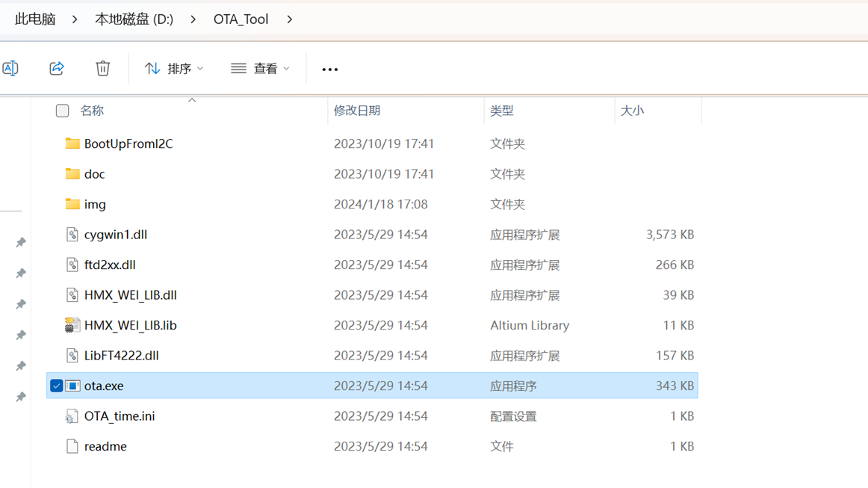Click the HMX_WEI_LIB.lib Altium icon
The height and width of the screenshot is (488, 868).
coord(72,325)
